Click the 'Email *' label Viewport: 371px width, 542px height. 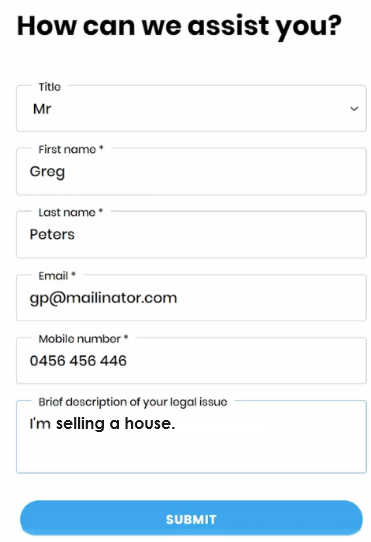pos(57,275)
